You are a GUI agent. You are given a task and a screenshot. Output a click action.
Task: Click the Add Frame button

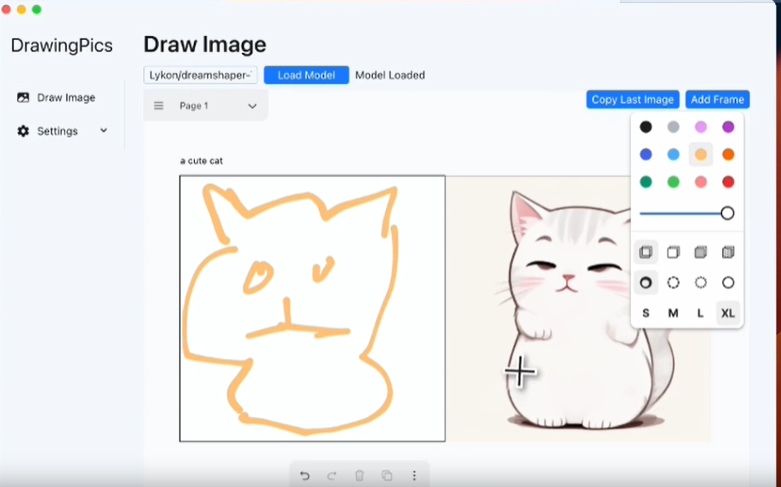tap(717, 99)
